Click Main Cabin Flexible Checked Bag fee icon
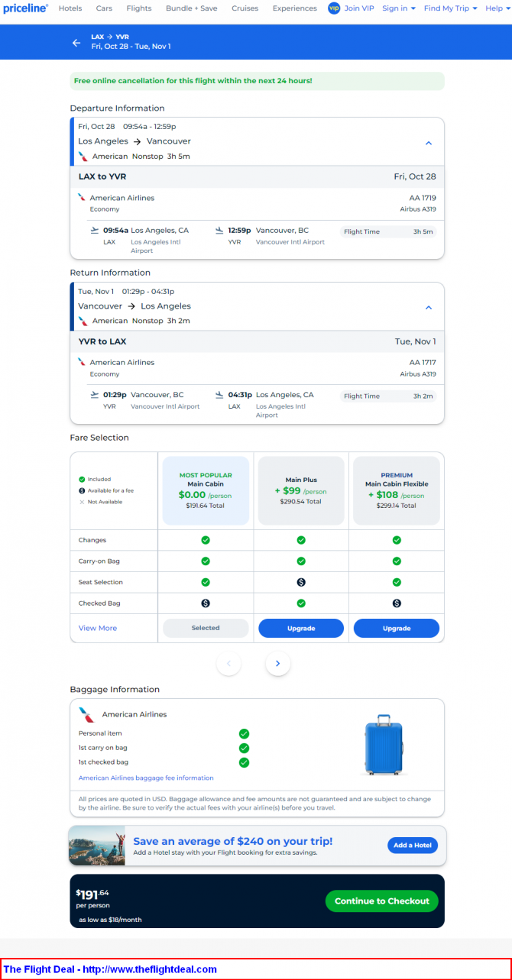The image size is (512, 980). coord(397,603)
